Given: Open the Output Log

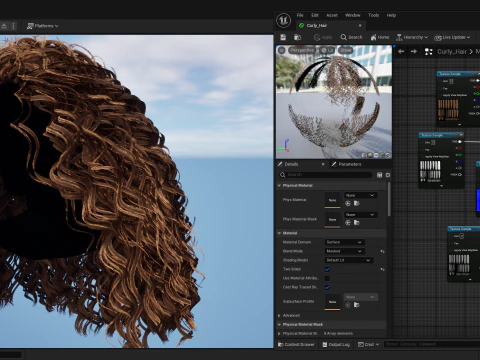Looking at the screenshot, I should (336, 345).
